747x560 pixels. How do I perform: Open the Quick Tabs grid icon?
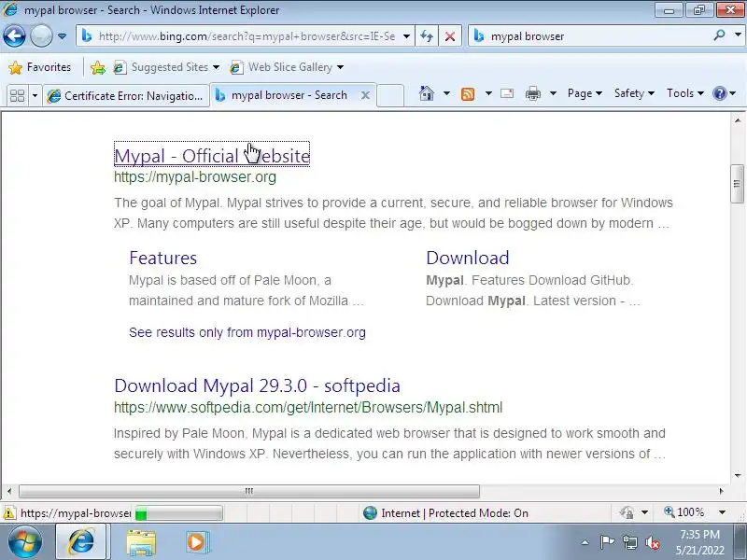pos(17,96)
